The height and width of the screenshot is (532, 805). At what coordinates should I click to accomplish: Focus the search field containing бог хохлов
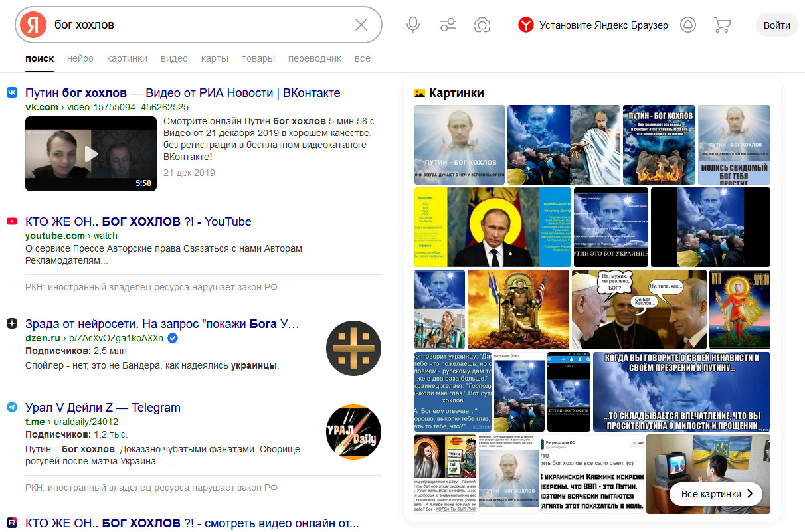click(x=199, y=25)
